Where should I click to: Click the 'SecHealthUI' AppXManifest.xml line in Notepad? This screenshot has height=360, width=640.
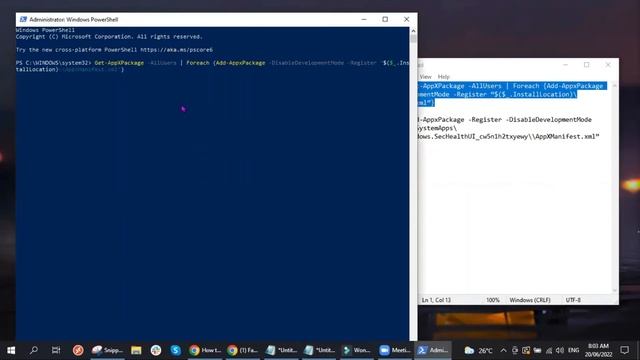509,136
